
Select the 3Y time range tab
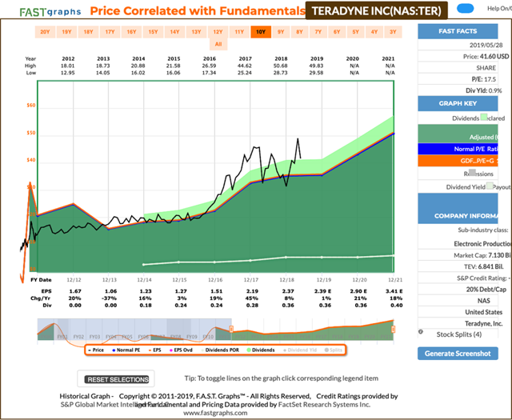393,32
